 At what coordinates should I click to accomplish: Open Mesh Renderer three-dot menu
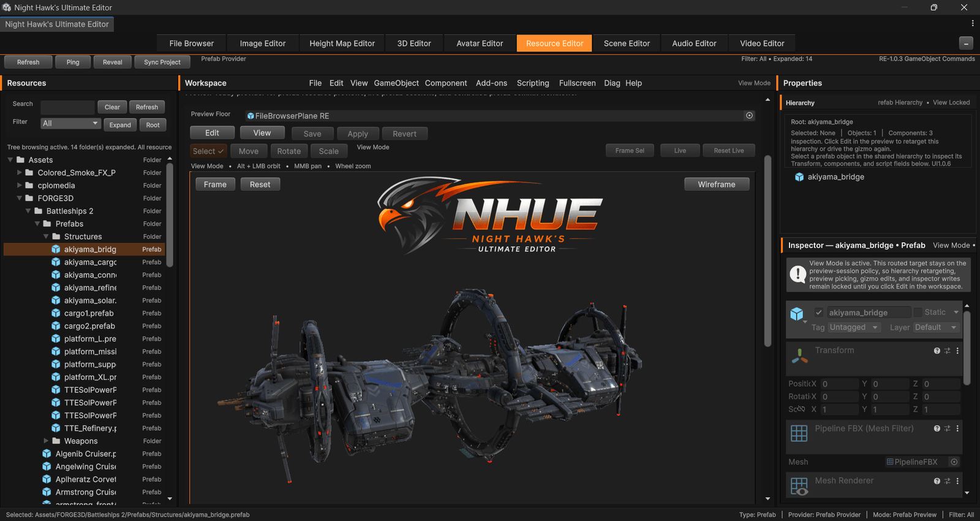pos(957,481)
